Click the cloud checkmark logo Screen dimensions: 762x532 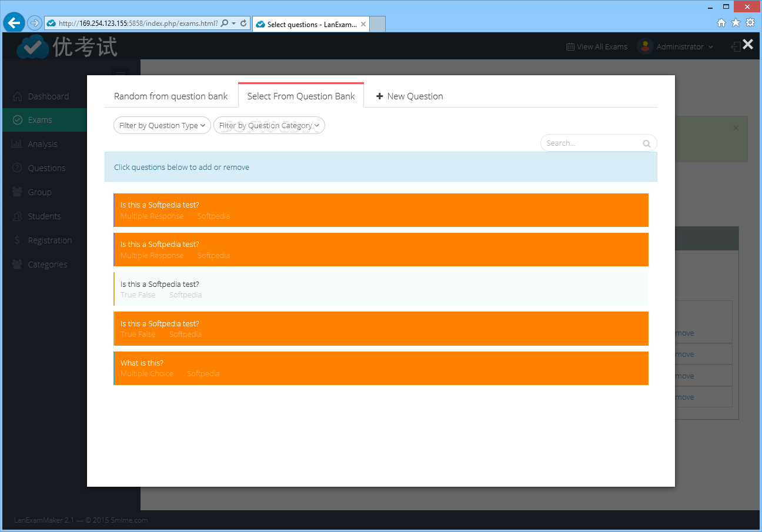(32, 47)
